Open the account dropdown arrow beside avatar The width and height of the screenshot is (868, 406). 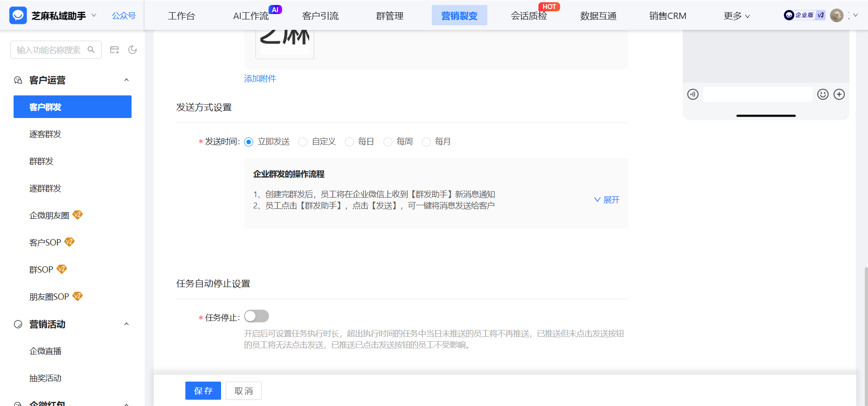855,15
